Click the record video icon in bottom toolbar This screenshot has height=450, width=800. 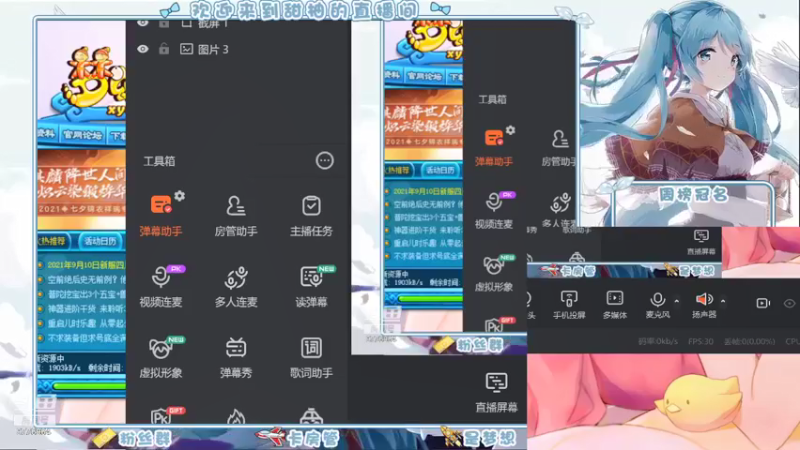(763, 303)
